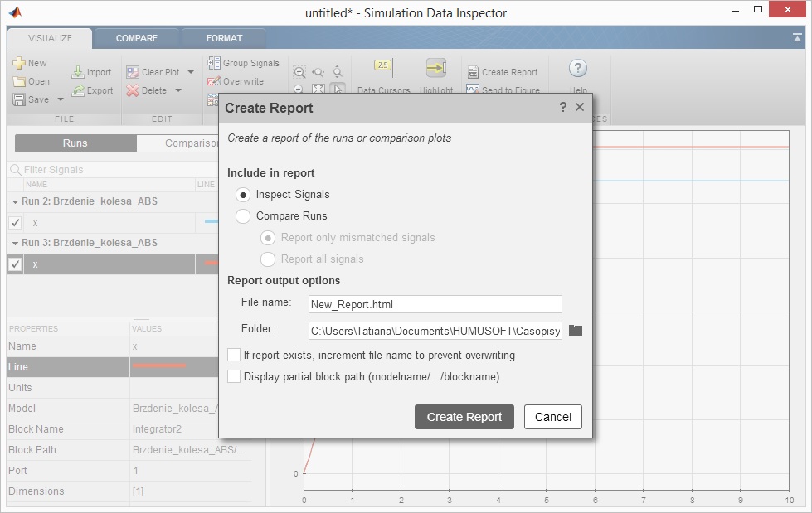Click the New session icon
This screenshot has width=812, height=513.
tap(18, 63)
